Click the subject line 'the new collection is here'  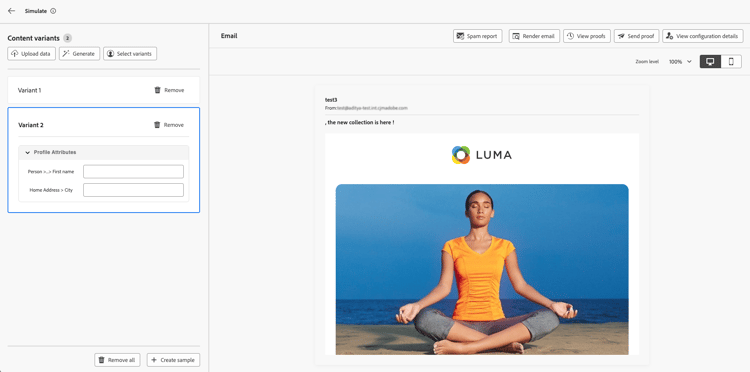pyautogui.click(x=359, y=123)
